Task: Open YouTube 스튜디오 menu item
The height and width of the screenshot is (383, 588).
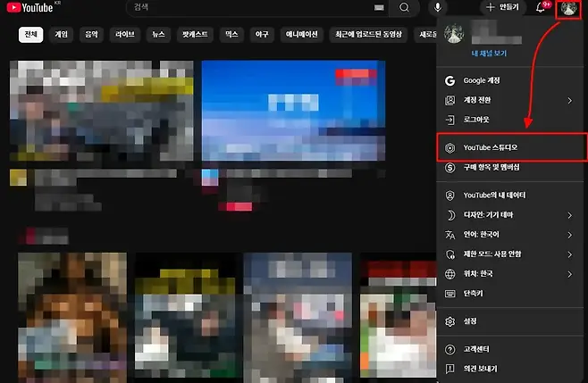Action: [512, 147]
